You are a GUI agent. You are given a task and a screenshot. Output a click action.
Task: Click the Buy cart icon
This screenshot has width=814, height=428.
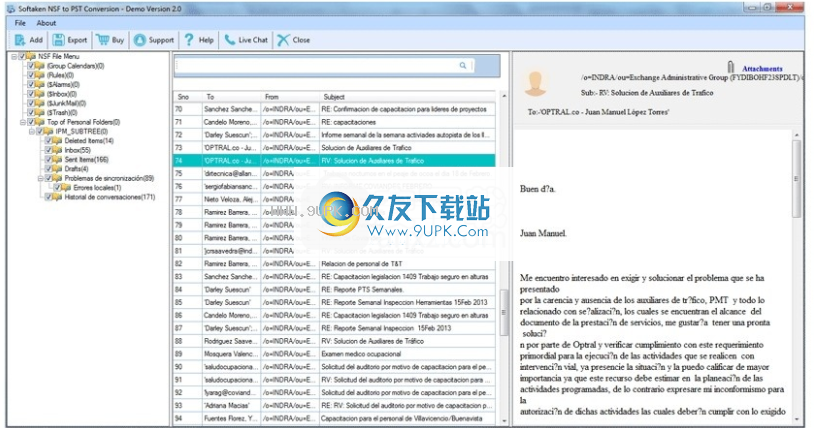click(103, 40)
